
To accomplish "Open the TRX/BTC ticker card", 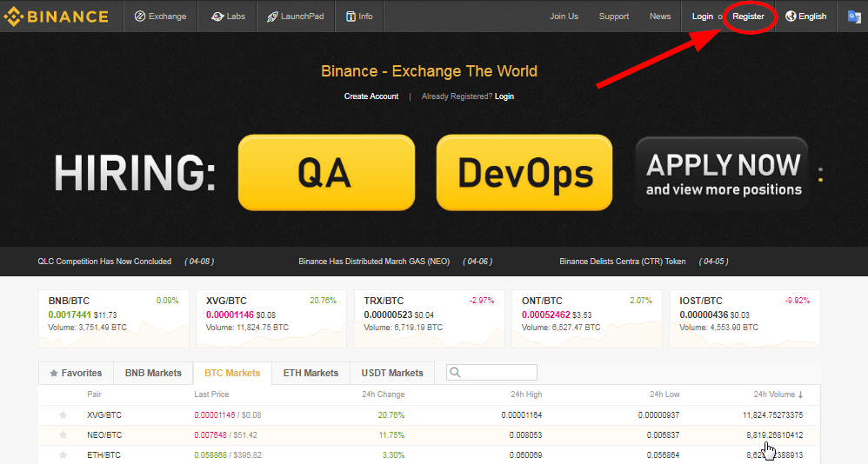I will point(429,319).
